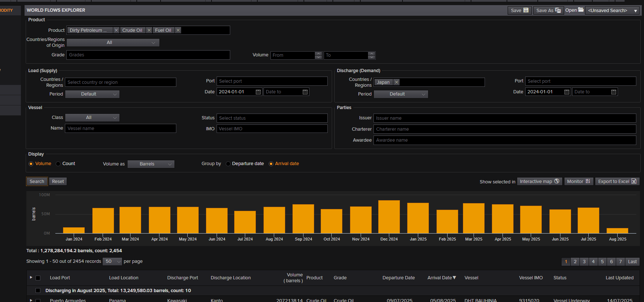Show selected in Interactive map

(539, 182)
